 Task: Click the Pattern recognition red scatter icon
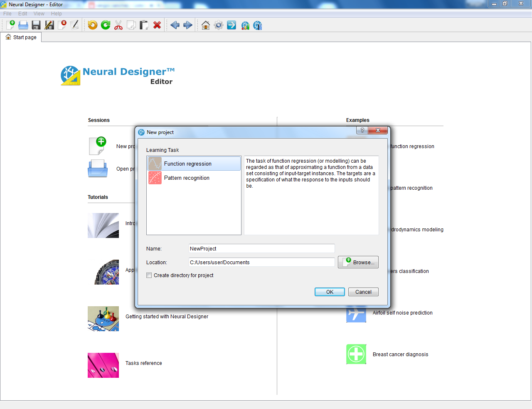point(155,178)
